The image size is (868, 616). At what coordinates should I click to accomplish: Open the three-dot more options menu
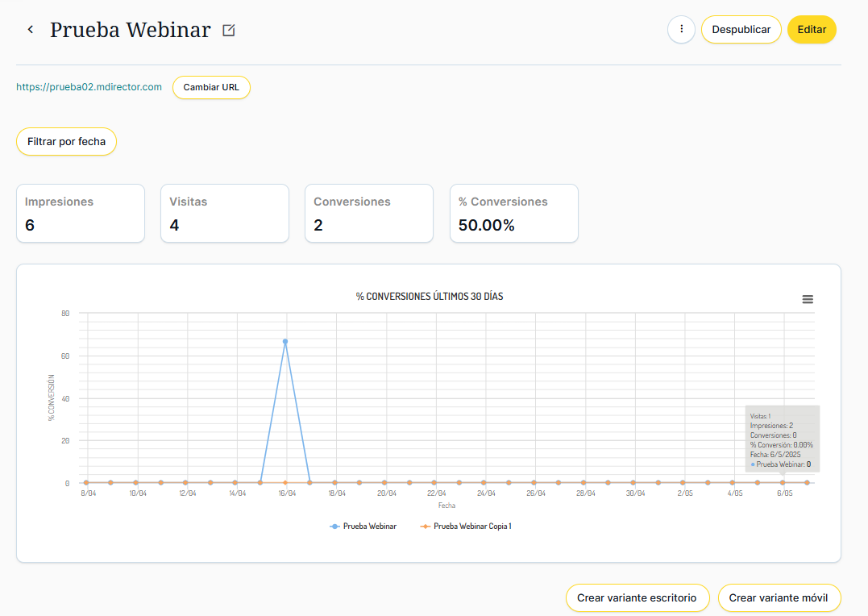pyautogui.click(x=681, y=30)
